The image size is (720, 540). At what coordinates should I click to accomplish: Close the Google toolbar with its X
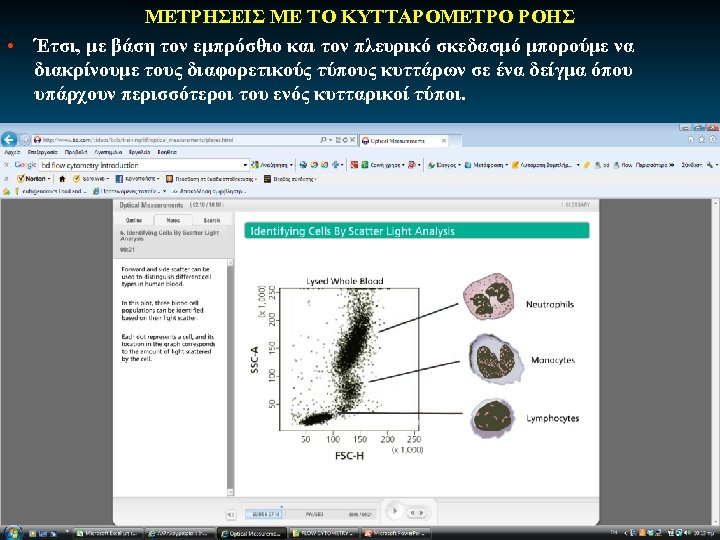pos(6,164)
